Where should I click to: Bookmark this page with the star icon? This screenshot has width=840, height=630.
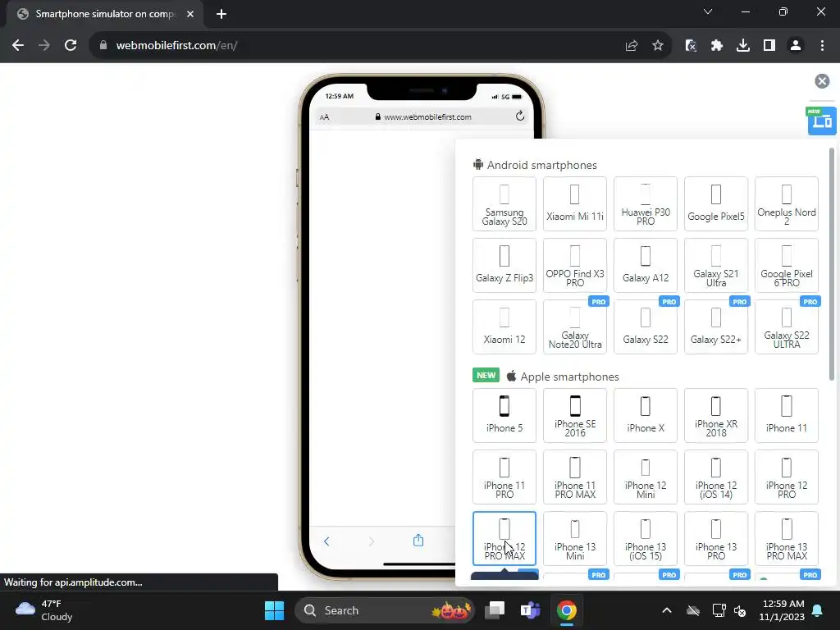coord(658,46)
